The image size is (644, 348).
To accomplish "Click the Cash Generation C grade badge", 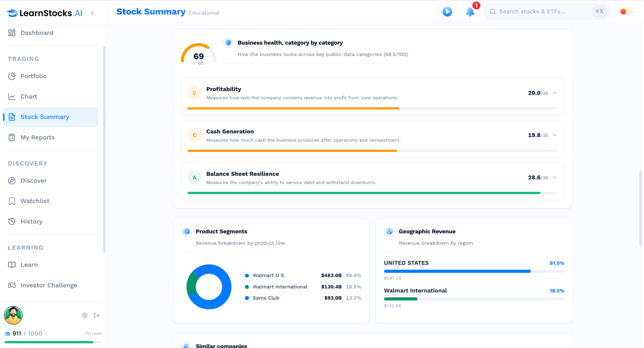I will pyautogui.click(x=195, y=135).
